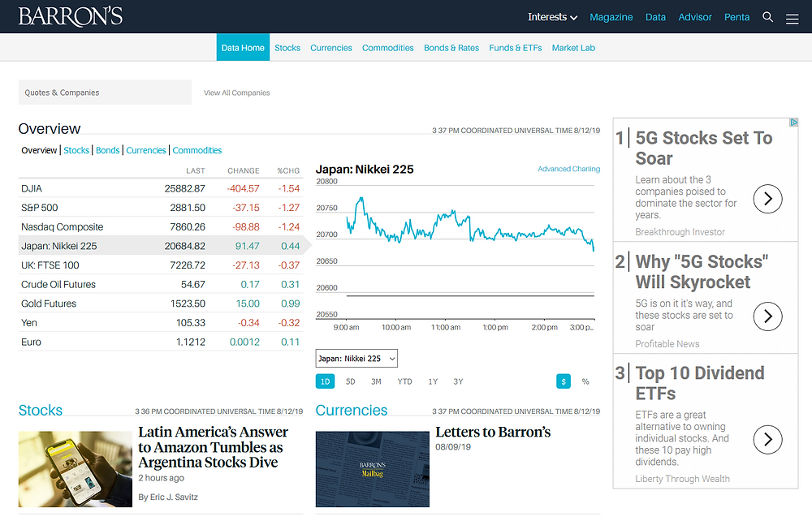Image resolution: width=812 pixels, height=521 pixels.
Task: Select the 3Y chart range
Action: click(458, 381)
